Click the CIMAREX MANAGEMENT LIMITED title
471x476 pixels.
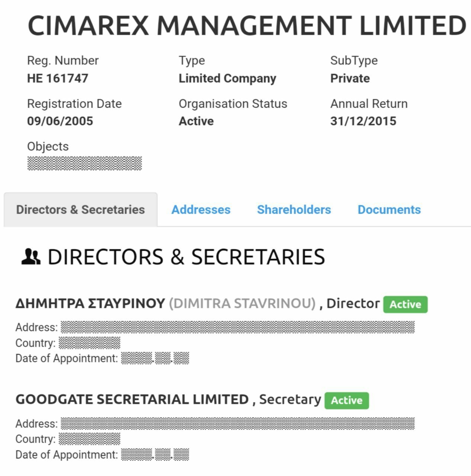(247, 25)
